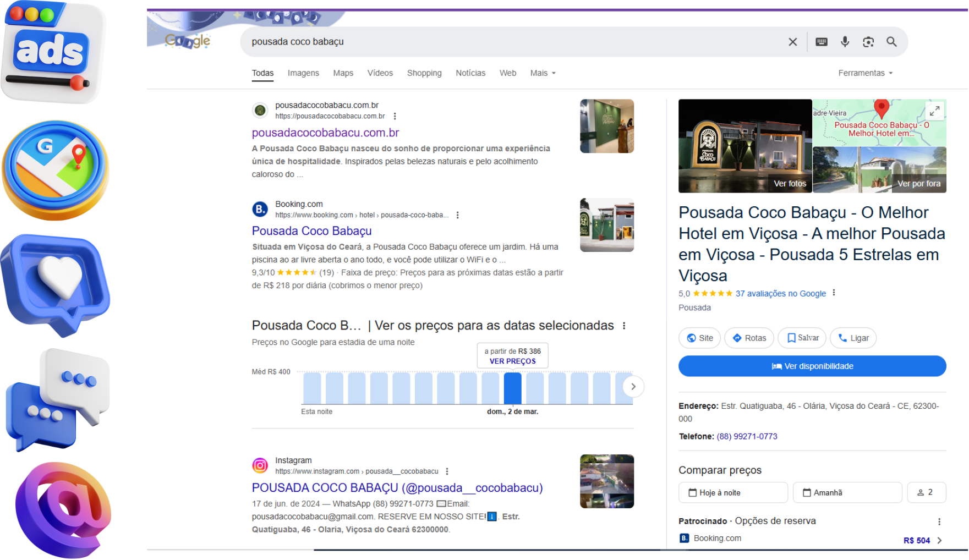This screenshot has height=560, width=969.
Task: Change the guest count selector
Action: tap(926, 492)
